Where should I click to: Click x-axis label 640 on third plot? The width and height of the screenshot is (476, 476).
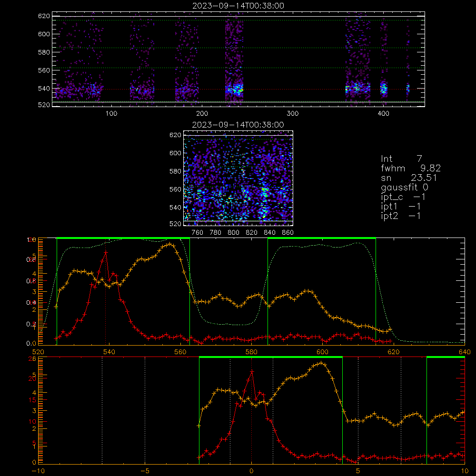(x=465, y=352)
